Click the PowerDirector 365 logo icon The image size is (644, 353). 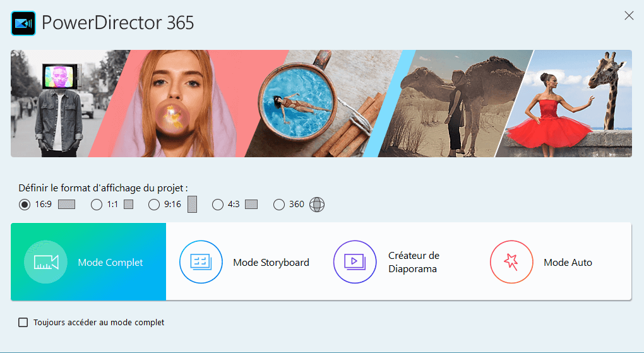(x=23, y=23)
